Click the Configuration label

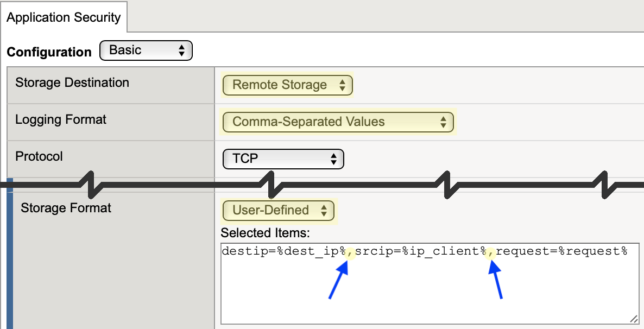[x=49, y=52]
